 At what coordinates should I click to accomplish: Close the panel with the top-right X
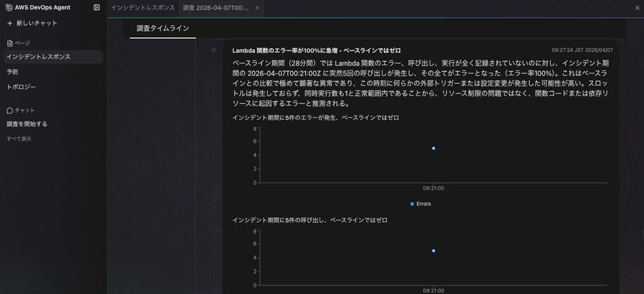coord(638,7)
